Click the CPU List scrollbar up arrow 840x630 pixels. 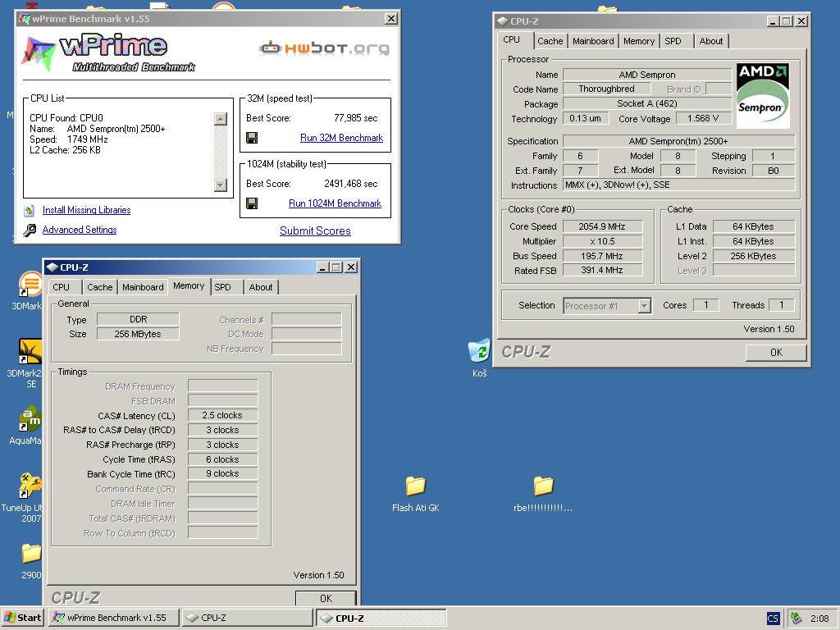point(220,119)
